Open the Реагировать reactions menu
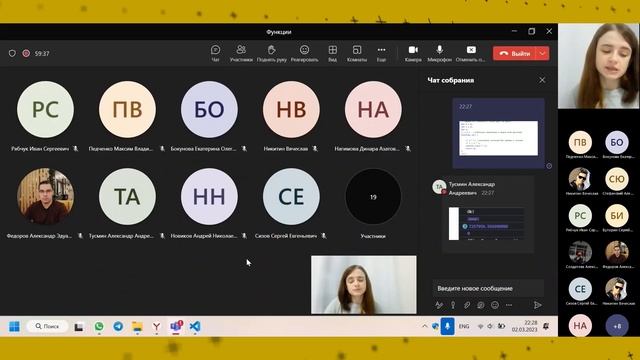The height and width of the screenshot is (360, 640). click(x=304, y=53)
